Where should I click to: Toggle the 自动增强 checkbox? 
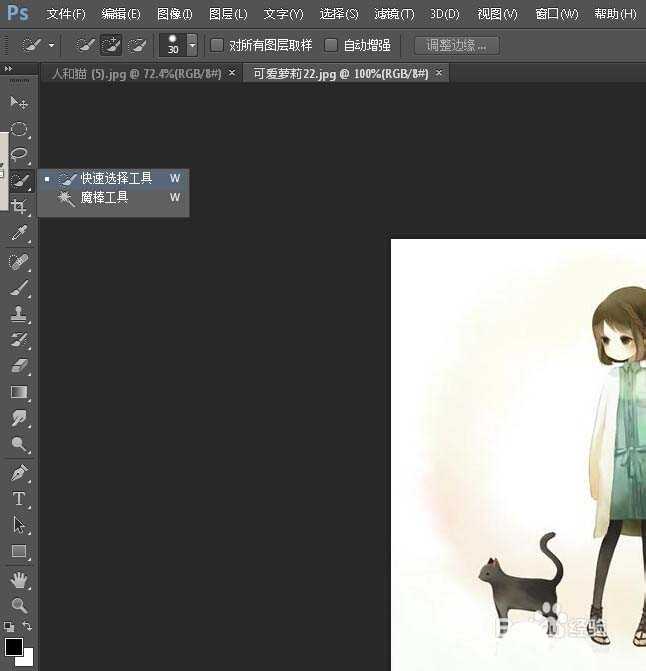(x=331, y=45)
